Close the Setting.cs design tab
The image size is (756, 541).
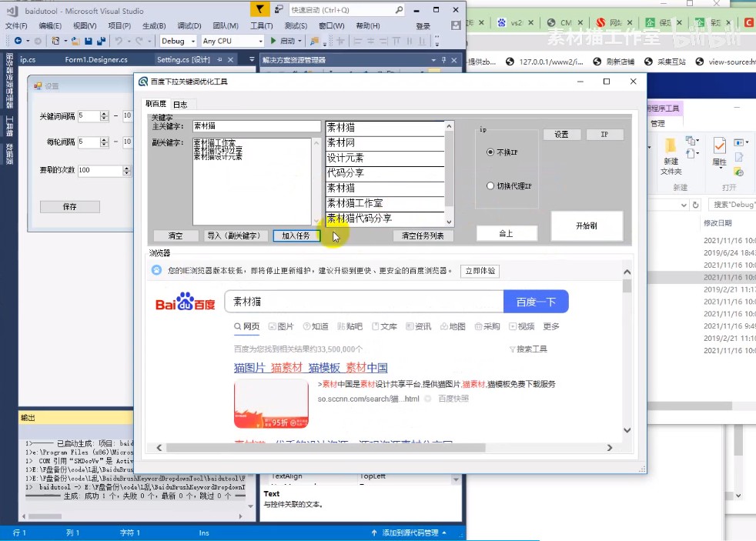230,60
